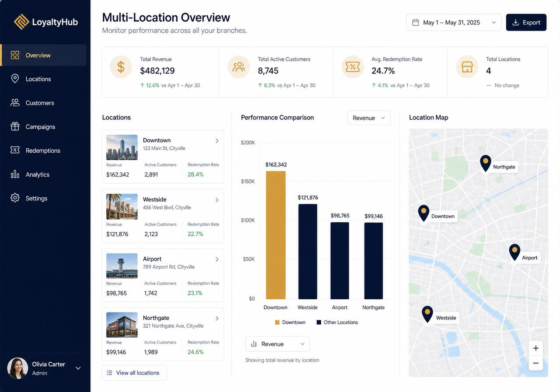The width and height of the screenshot is (560, 392).
Task: Open the May 1 – May 31, 2025 date range dropdown
Action: coord(454,22)
